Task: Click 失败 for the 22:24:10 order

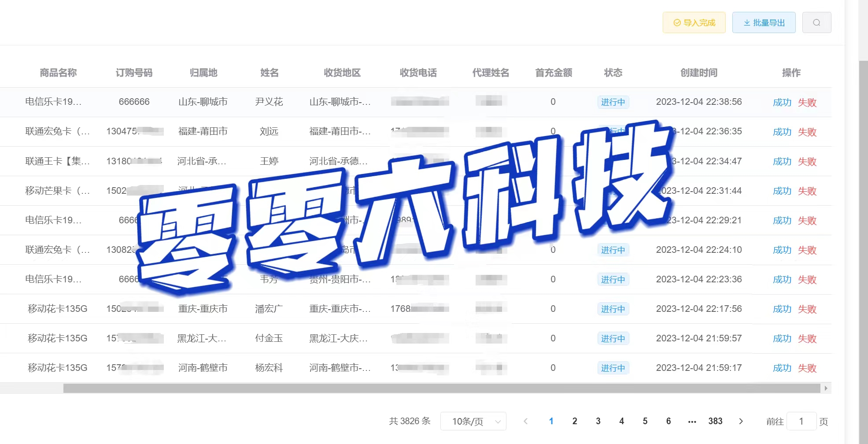Action: coord(807,250)
